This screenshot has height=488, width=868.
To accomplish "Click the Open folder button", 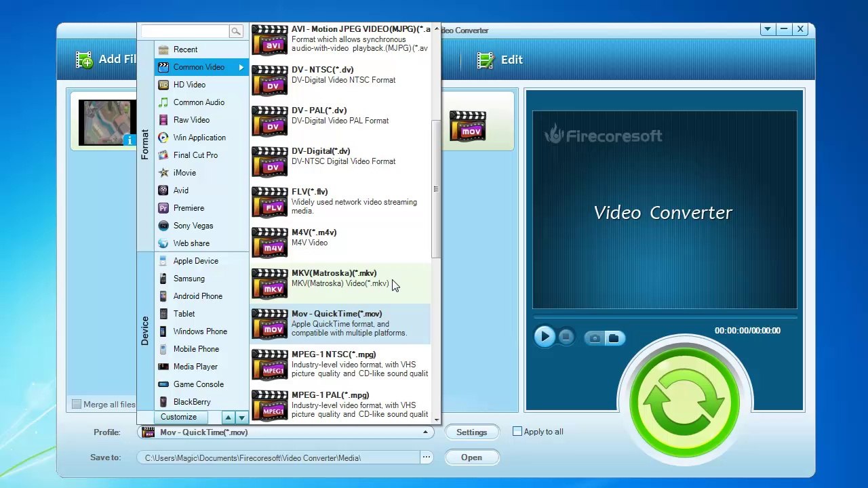I will coord(471,457).
